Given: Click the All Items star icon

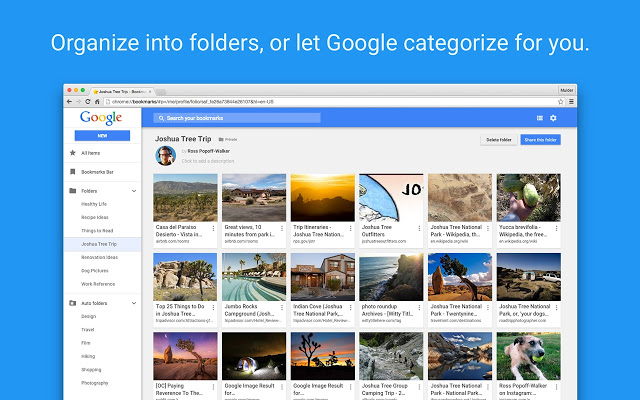Looking at the screenshot, I should 73,153.
